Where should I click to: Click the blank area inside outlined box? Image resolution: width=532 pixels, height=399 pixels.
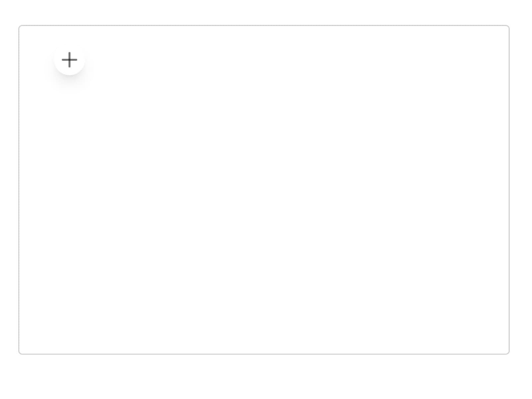[264, 190]
